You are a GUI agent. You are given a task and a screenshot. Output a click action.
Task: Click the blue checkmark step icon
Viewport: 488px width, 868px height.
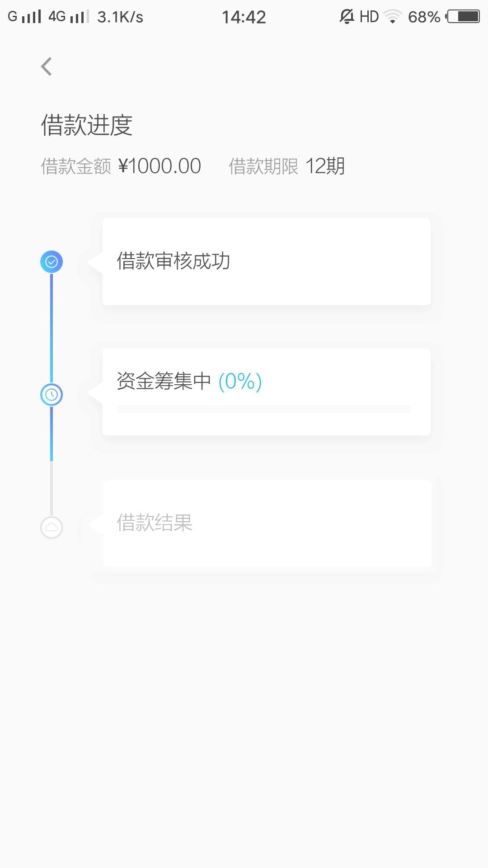[x=52, y=262]
